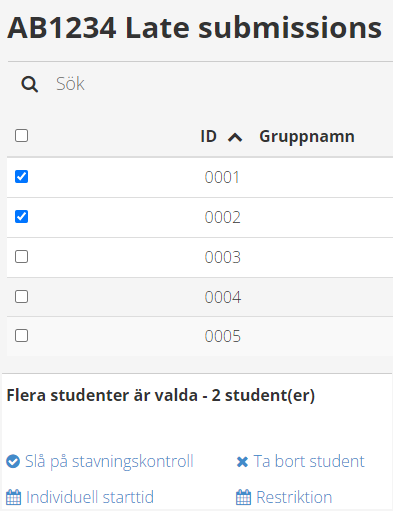Click the checkmark icon for stavningskontroll
This screenshot has width=393, height=511.
click(13, 462)
